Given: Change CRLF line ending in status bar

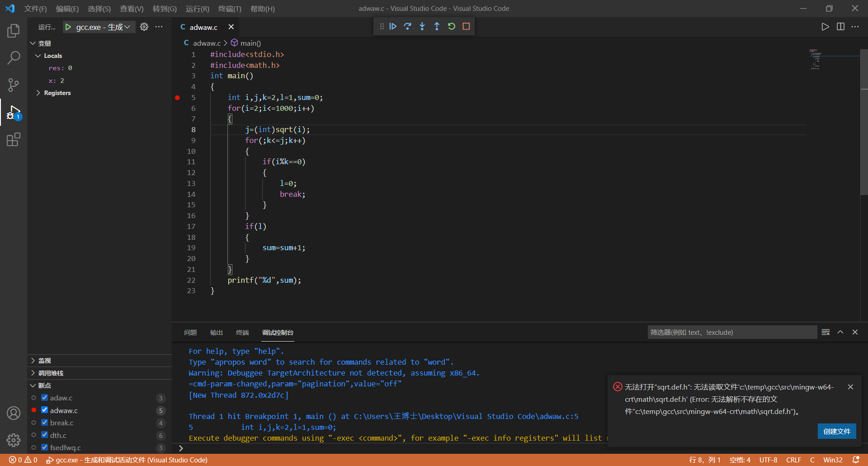Looking at the screenshot, I should [x=793, y=460].
